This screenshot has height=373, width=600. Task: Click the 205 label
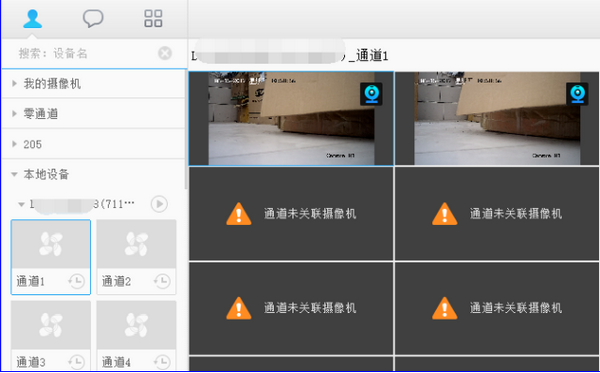33,144
